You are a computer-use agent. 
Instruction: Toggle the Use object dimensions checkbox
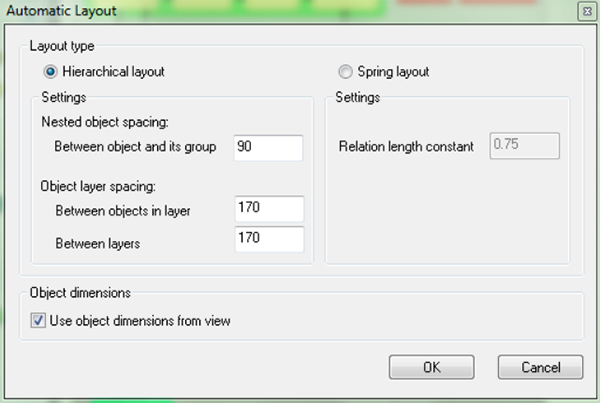coord(38,320)
